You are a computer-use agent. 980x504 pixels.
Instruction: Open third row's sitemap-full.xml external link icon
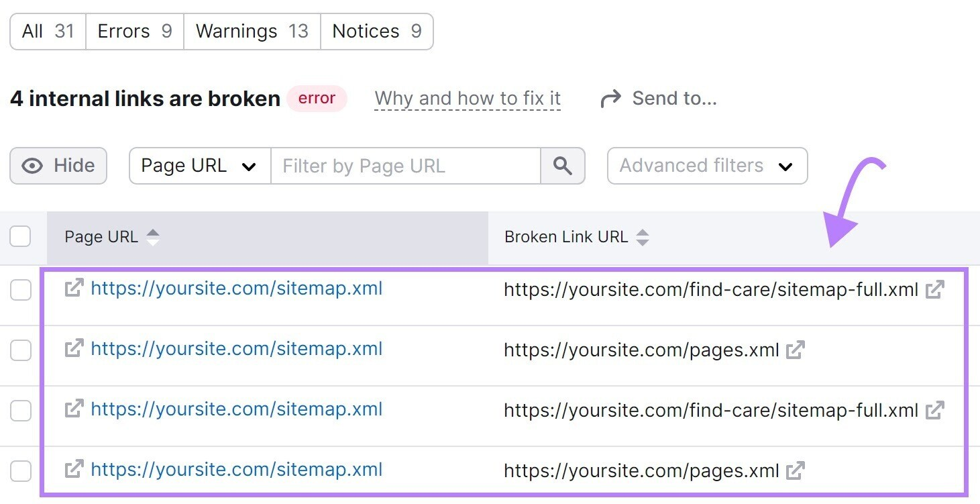click(935, 410)
